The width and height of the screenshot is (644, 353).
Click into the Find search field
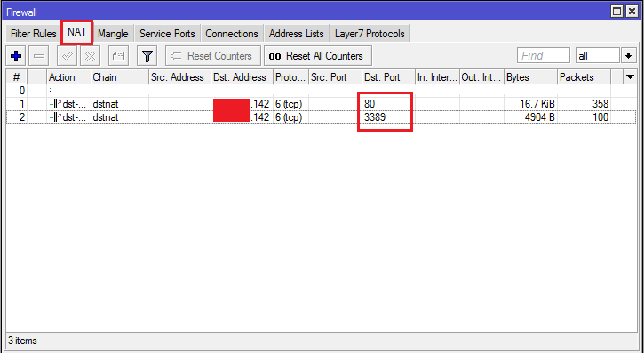click(544, 55)
